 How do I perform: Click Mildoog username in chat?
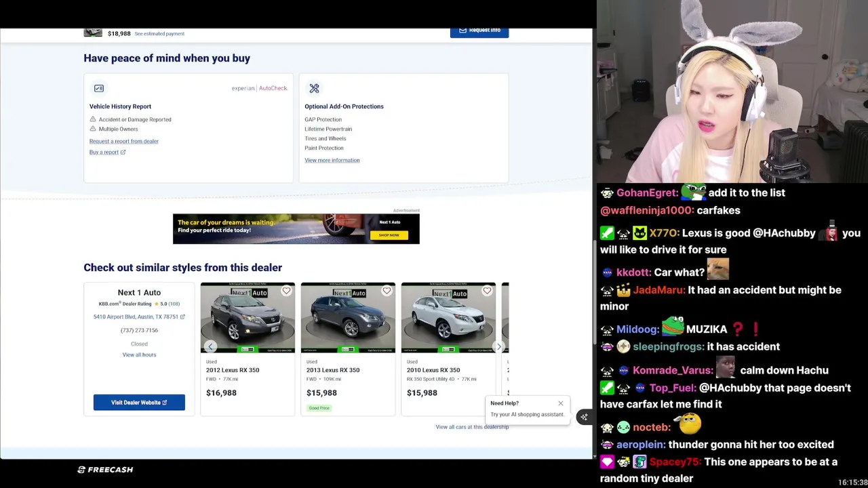[x=637, y=329]
